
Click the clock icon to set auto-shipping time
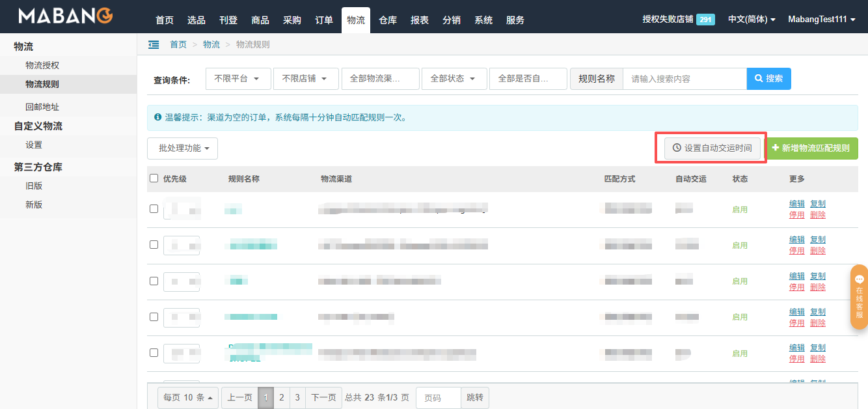[x=677, y=148]
